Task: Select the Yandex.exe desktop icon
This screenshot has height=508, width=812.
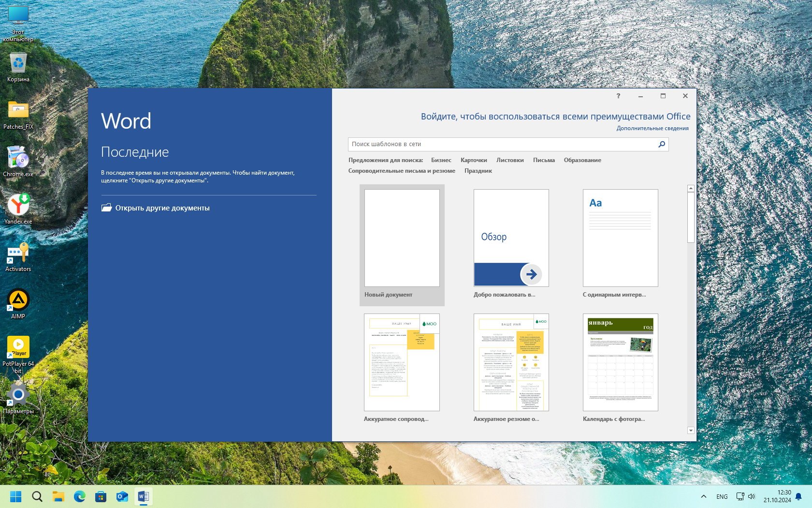Action: [18, 209]
